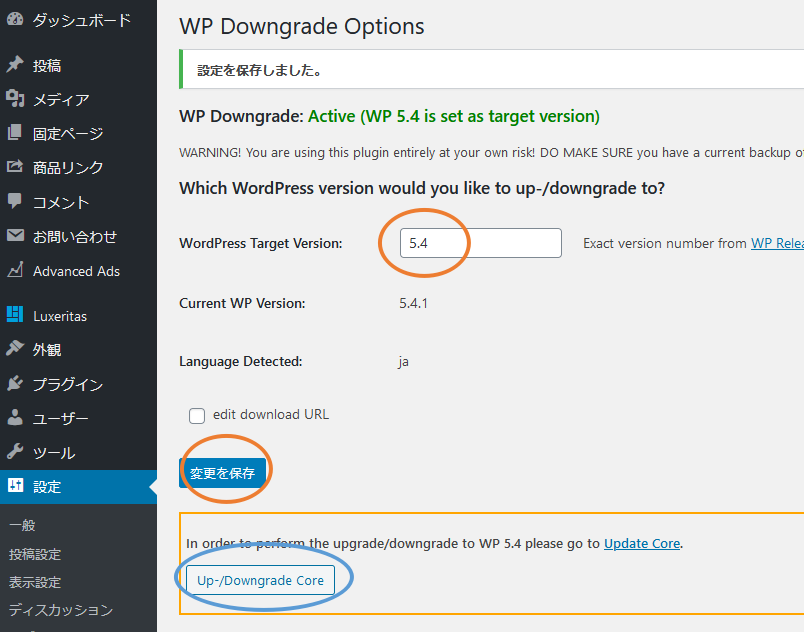Open the Luxeritas menu item

(59, 316)
